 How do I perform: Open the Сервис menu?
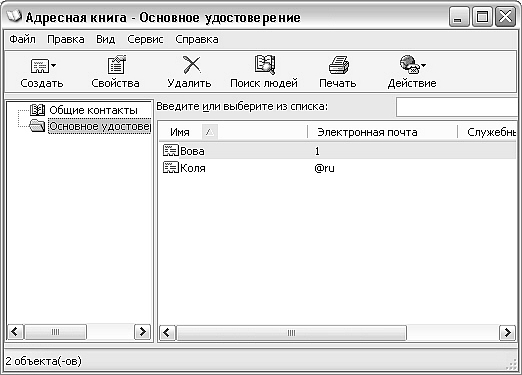[x=145, y=39]
